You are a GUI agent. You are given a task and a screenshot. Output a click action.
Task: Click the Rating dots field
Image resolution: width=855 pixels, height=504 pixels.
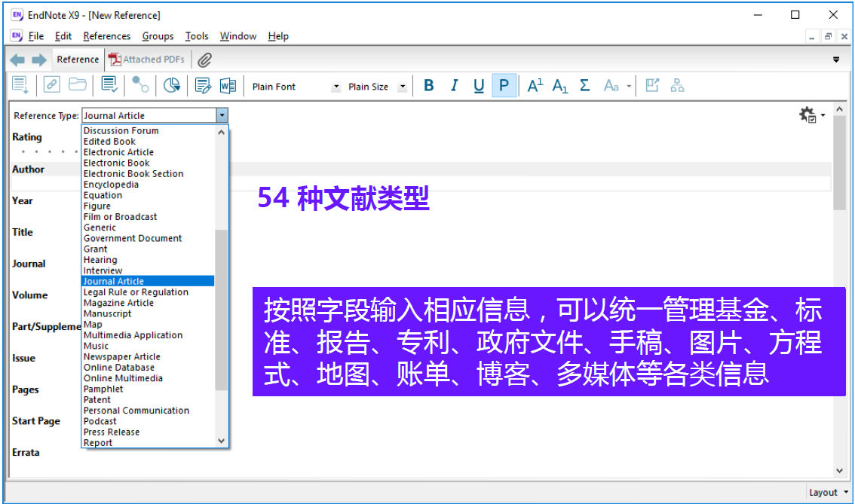point(49,152)
